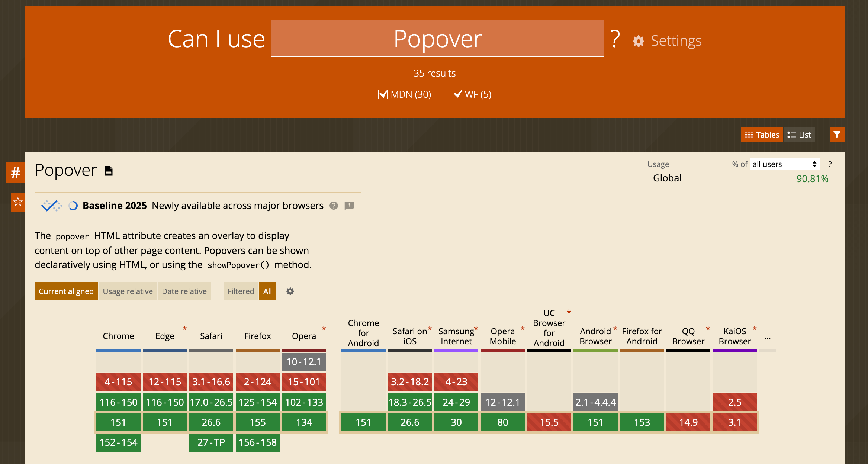Click Firefox current version 155 cell

258,422
